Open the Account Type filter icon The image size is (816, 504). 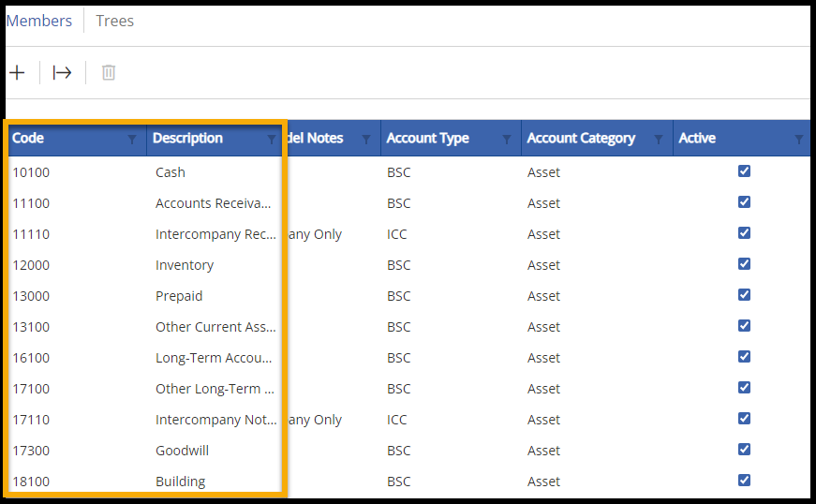click(507, 140)
